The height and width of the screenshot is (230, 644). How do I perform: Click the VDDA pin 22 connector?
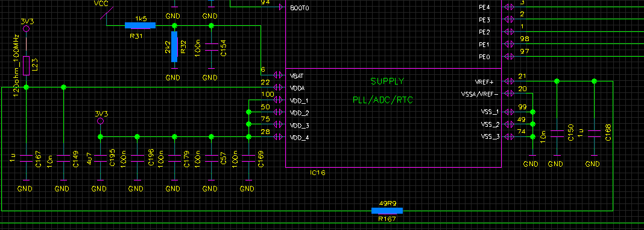(x=279, y=88)
